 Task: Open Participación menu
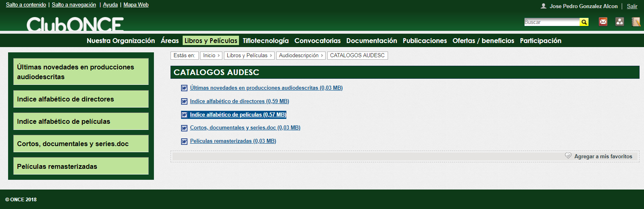point(541,41)
